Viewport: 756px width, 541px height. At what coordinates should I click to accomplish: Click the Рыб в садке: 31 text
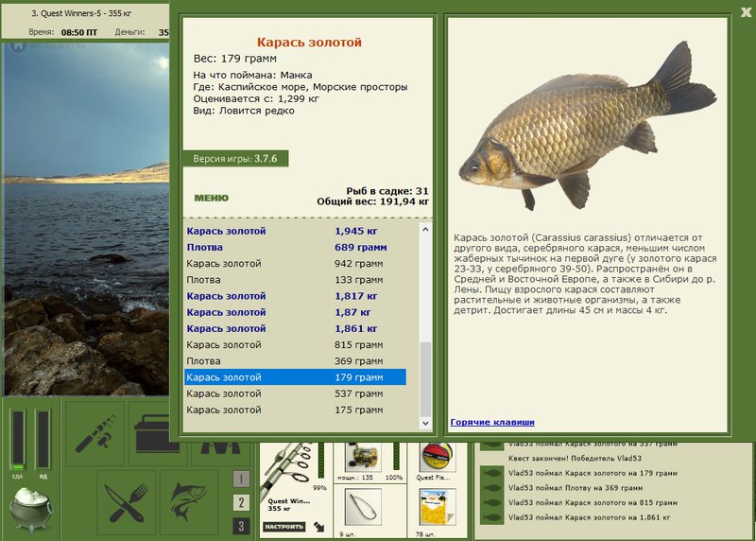tap(387, 191)
